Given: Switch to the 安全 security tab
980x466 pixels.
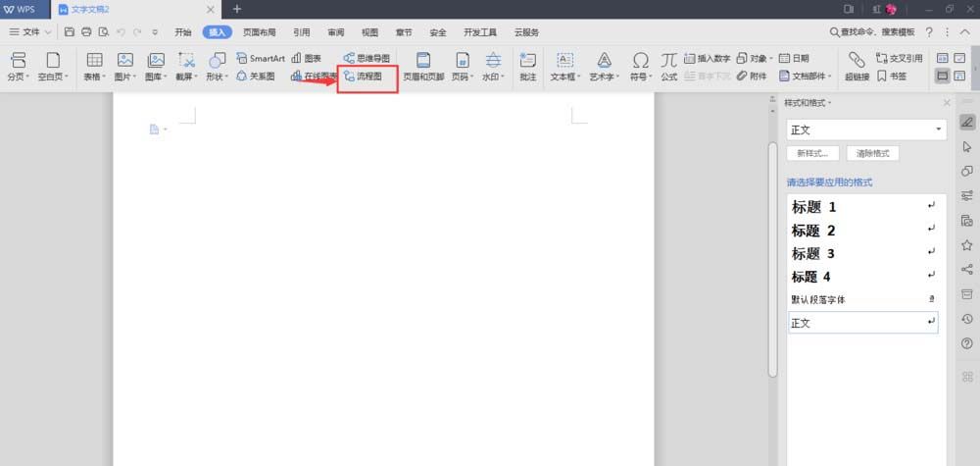Looking at the screenshot, I should click(438, 32).
